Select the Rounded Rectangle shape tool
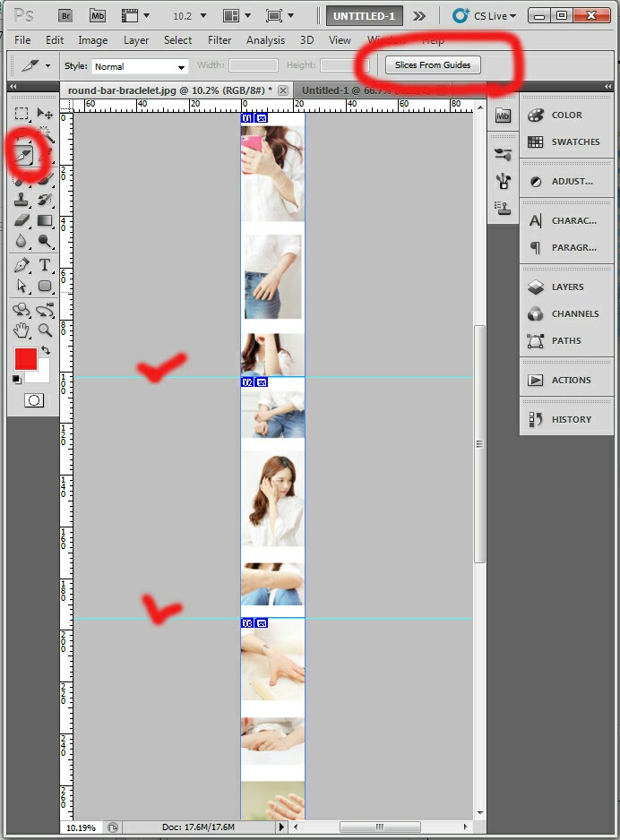This screenshot has width=620, height=840. click(45, 286)
